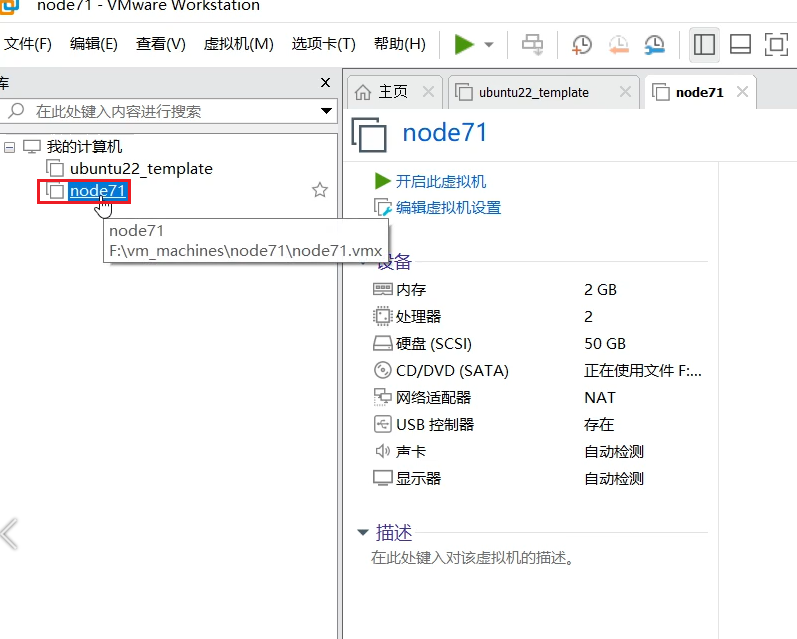The image size is (797, 639).
Task: Open library search filter dropdown arrow
Action: pyautogui.click(x=326, y=111)
